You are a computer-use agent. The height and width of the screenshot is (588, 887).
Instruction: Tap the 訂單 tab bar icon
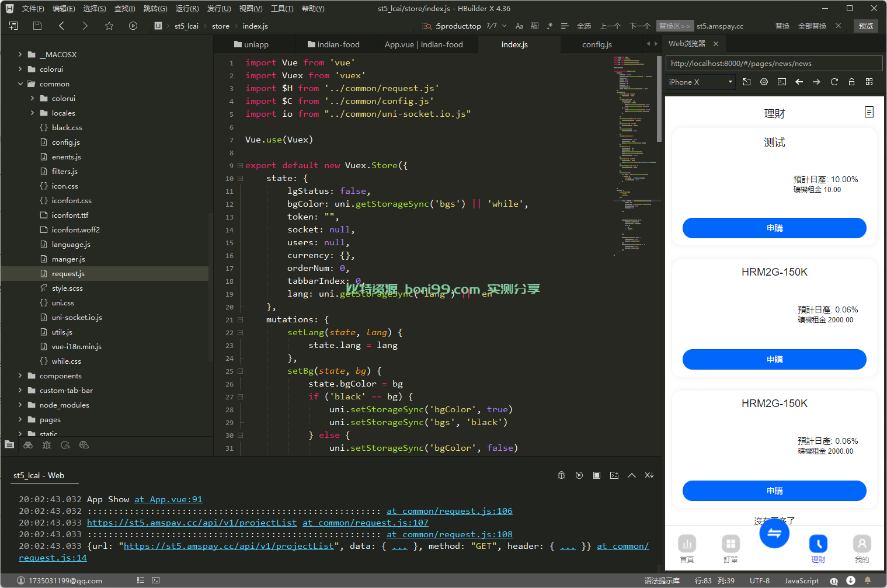tap(731, 549)
